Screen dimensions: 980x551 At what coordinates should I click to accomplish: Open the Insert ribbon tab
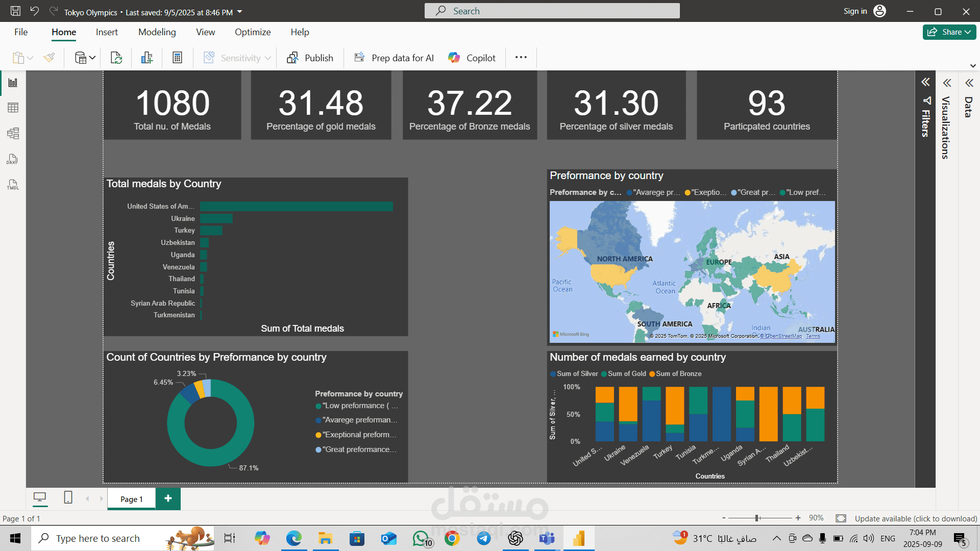tap(107, 32)
